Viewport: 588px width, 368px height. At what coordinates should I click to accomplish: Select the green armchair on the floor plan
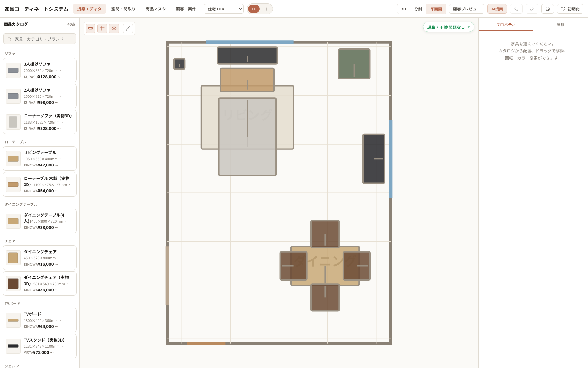tap(354, 64)
